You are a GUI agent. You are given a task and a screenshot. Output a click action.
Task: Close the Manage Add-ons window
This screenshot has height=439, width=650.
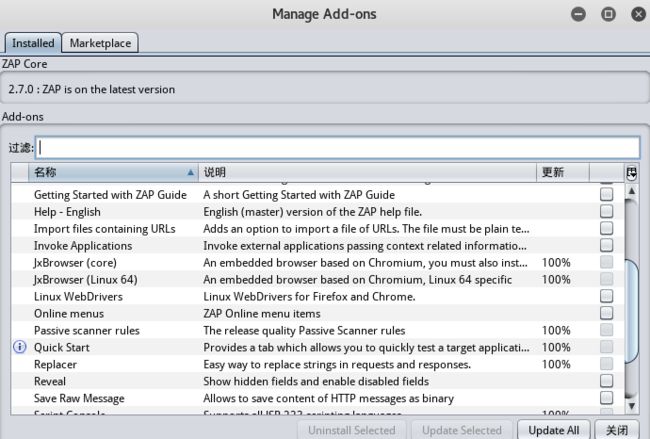pyautogui.click(x=639, y=14)
